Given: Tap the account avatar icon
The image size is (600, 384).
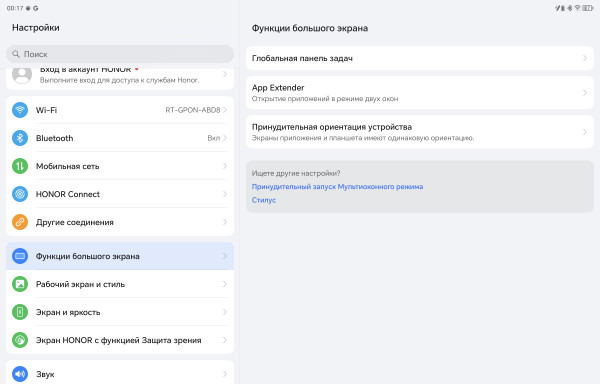Looking at the screenshot, I should pyautogui.click(x=22, y=75).
